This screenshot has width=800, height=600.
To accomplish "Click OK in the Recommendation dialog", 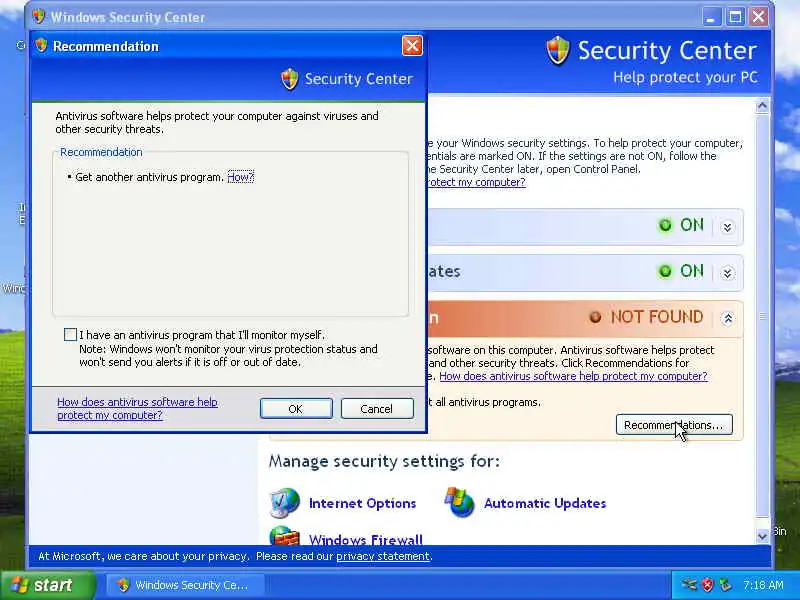I will 296,409.
